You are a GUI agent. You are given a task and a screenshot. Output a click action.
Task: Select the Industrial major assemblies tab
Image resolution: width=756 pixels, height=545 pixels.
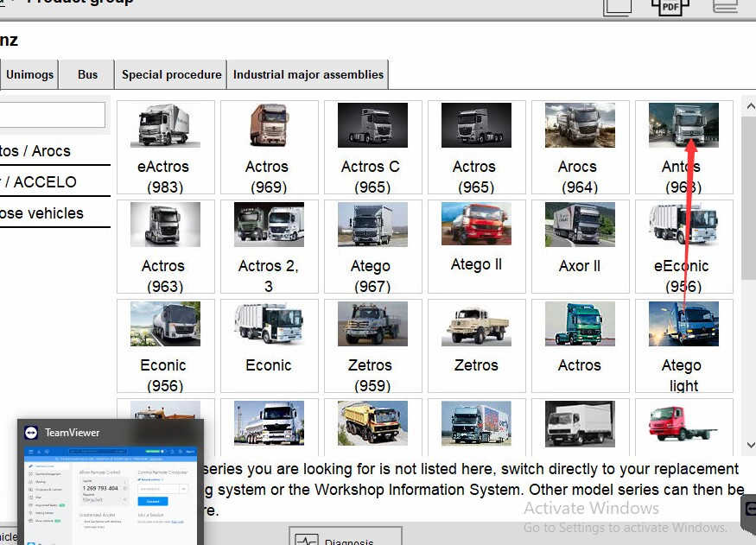(308, 74)
